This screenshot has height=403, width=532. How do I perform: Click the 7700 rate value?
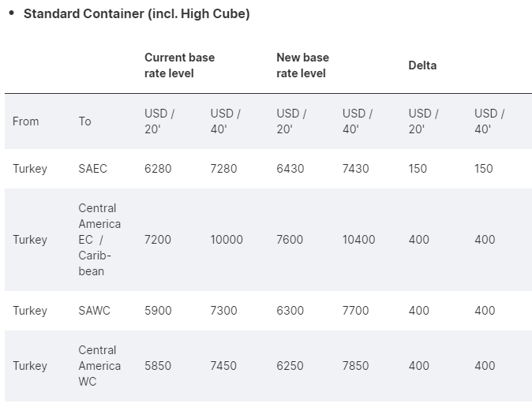355,311
